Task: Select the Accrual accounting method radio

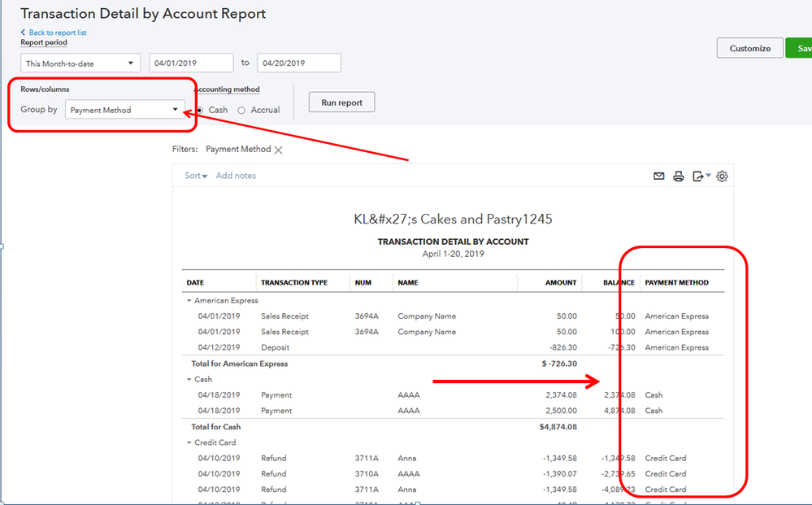Action: tap(241, 111)
